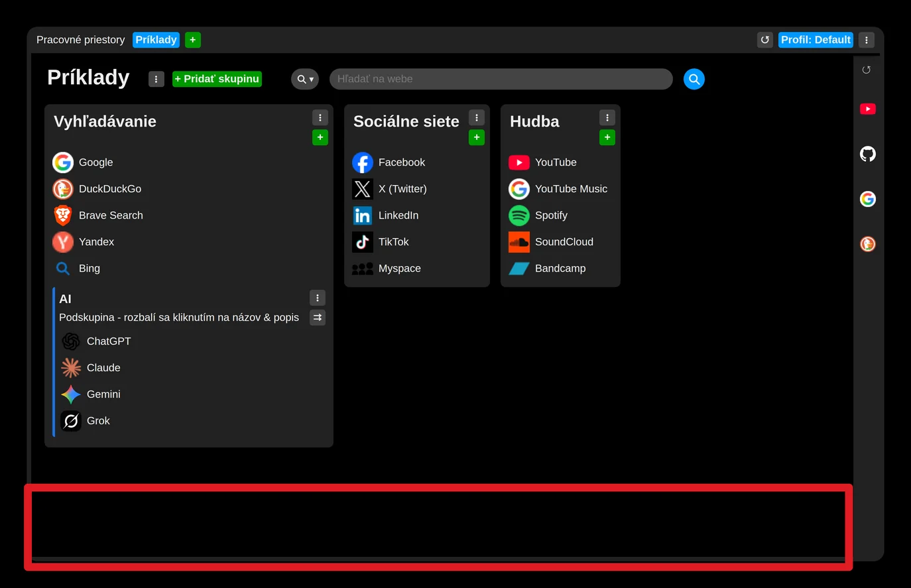The image size is (911, 588).
Task: Open DuckDuckGo shortcut in right sidebar
Action: [868, 244]
